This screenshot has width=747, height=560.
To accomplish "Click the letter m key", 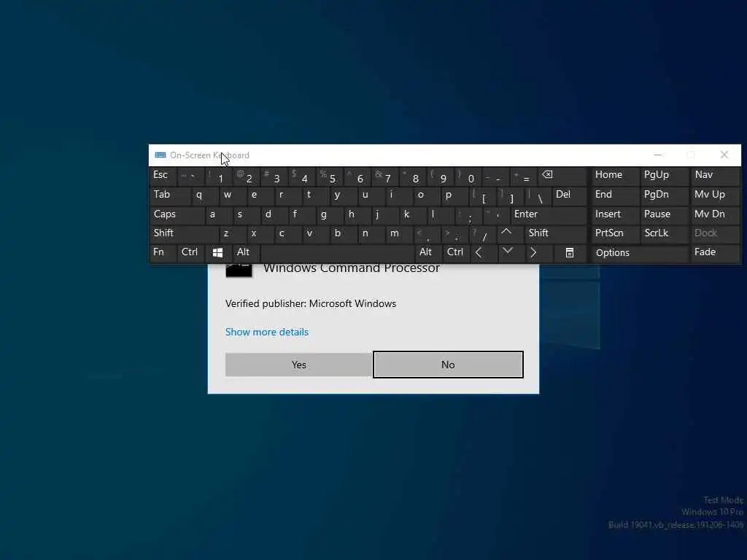I will coord(399,233).
